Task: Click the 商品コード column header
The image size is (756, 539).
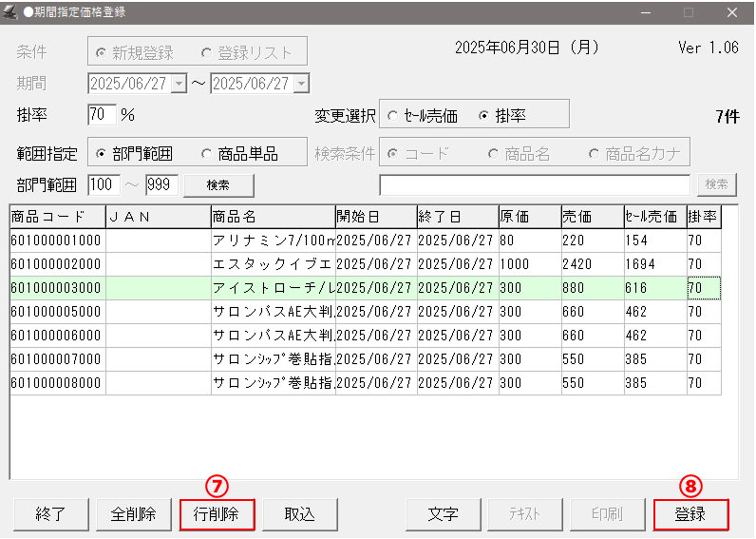Action: [x=57, y=217]
